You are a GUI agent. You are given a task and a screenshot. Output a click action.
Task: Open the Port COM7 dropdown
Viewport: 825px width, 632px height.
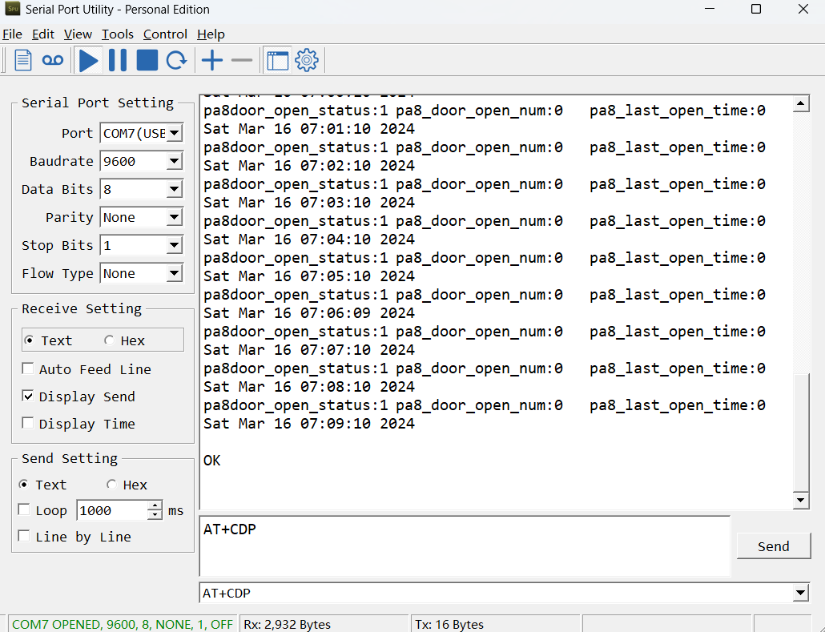tap(175, 133)
